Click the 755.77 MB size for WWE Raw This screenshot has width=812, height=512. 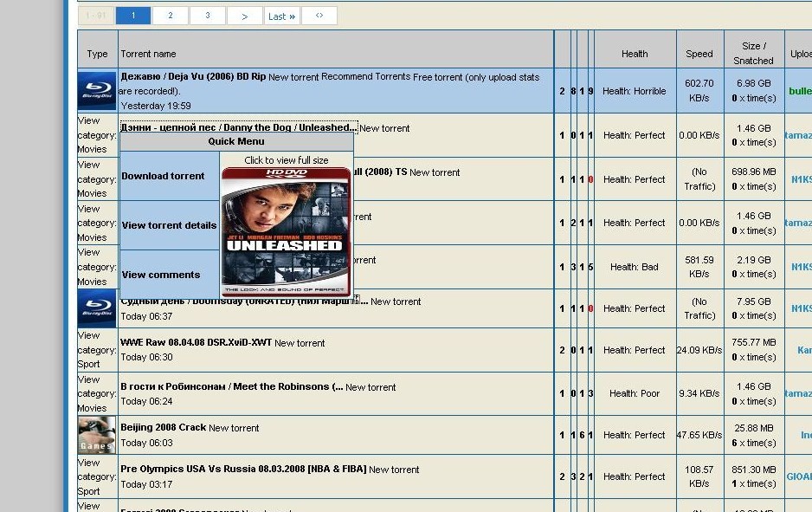[x=753, y=342]
